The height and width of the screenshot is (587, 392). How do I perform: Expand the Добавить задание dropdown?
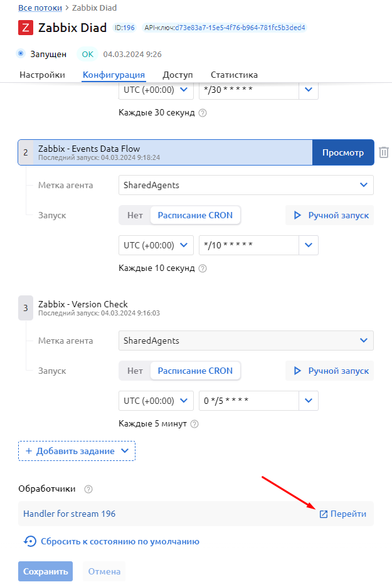[125, 451]
